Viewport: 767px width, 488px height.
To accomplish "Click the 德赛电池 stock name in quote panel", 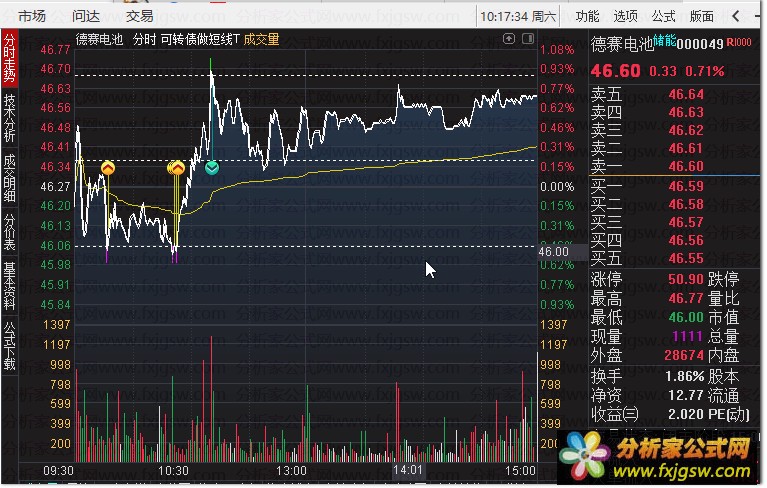I will [x=622, y=44].
